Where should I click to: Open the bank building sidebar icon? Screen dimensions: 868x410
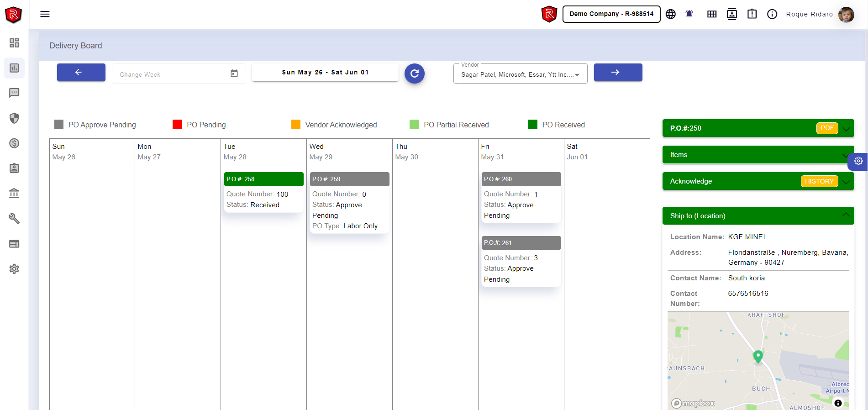point(14,194)
